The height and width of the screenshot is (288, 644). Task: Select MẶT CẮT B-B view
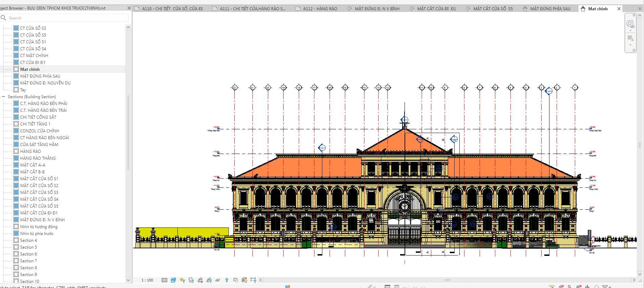32,172
